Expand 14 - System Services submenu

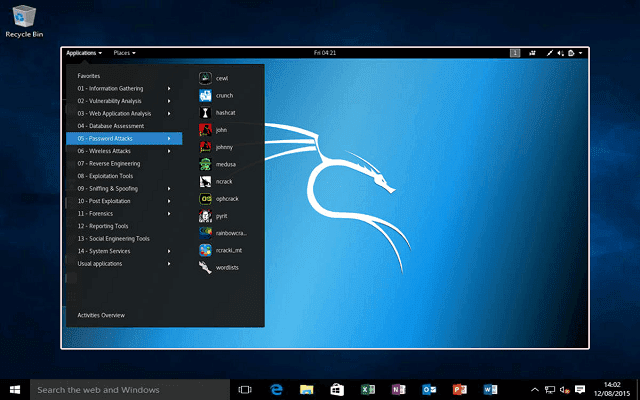point(124,251)
